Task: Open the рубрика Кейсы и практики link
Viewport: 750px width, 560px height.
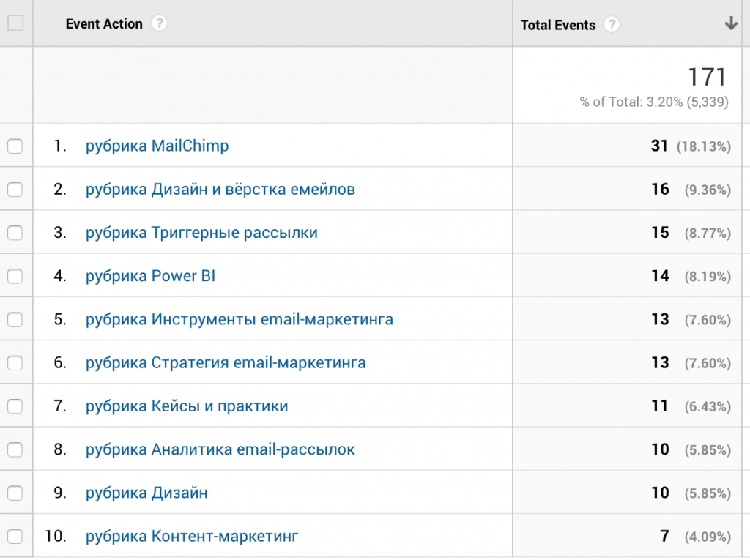Action: click(x=187, y=406)
